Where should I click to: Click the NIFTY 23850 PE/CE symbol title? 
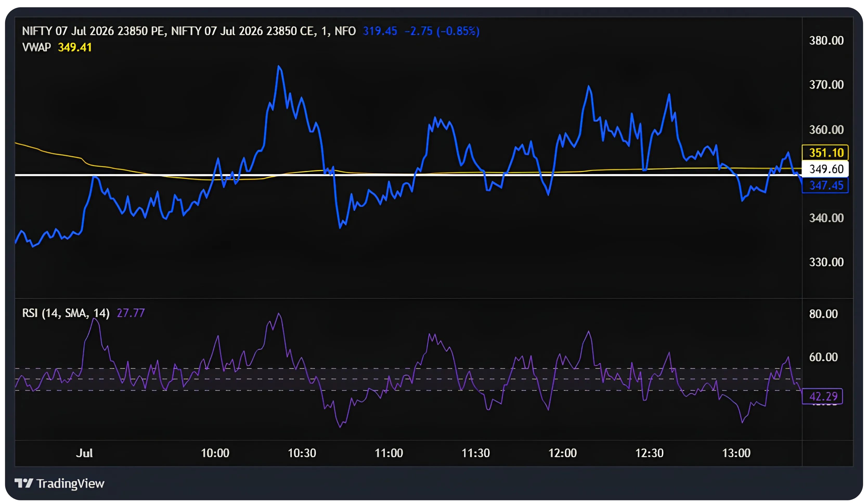189,31
